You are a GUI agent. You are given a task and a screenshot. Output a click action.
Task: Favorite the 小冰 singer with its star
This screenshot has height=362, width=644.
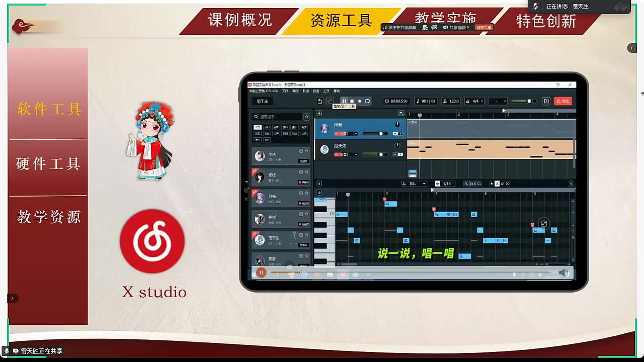[x=306, y=151]
